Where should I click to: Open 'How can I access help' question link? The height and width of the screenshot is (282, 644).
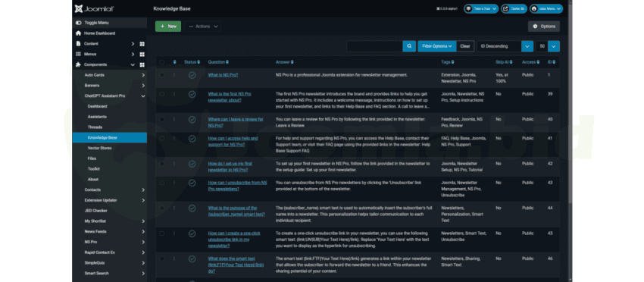[233, 142]
